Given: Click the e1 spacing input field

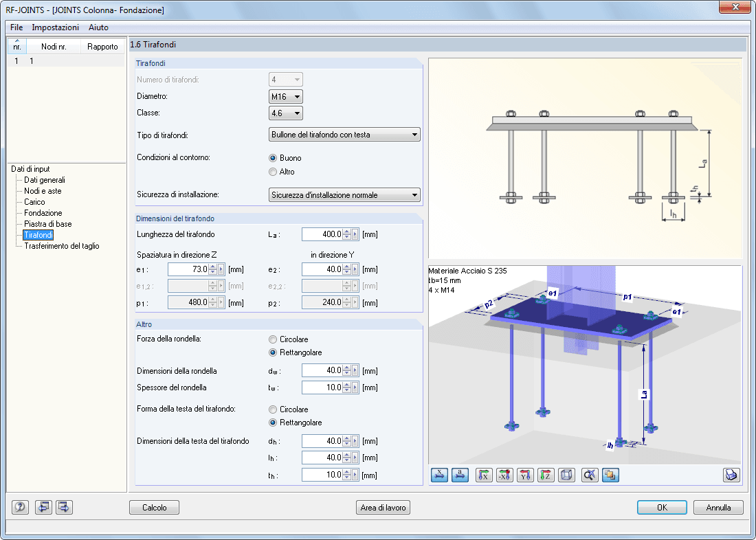Looking at the screenshot, I should [188, 269].
